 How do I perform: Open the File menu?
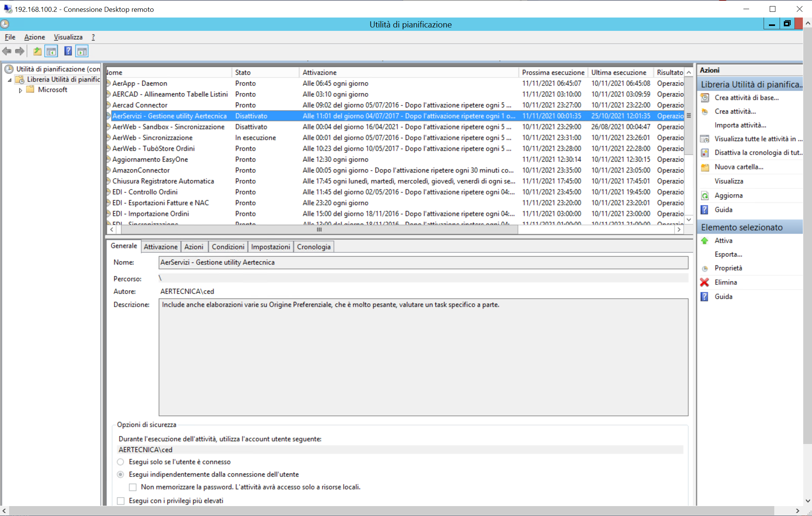[10, 37]
